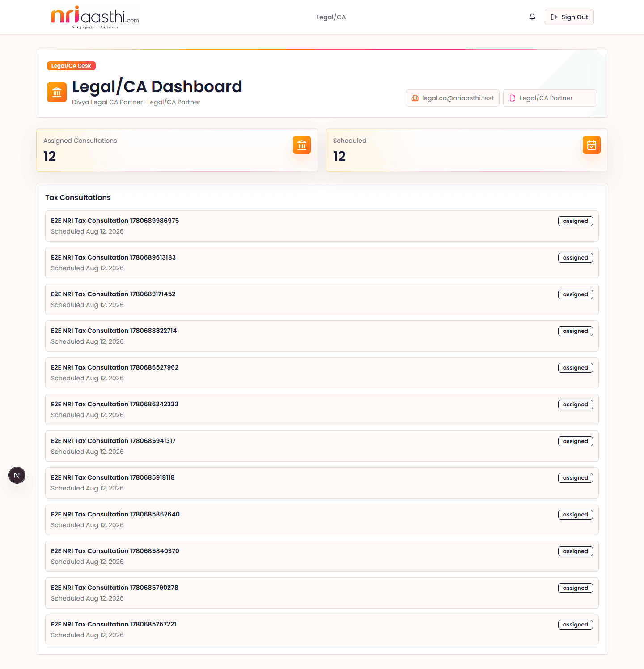This screenshot has width=644, height=669.
Task: Open consultation 1780689986975
Action: tap(322, 226)
